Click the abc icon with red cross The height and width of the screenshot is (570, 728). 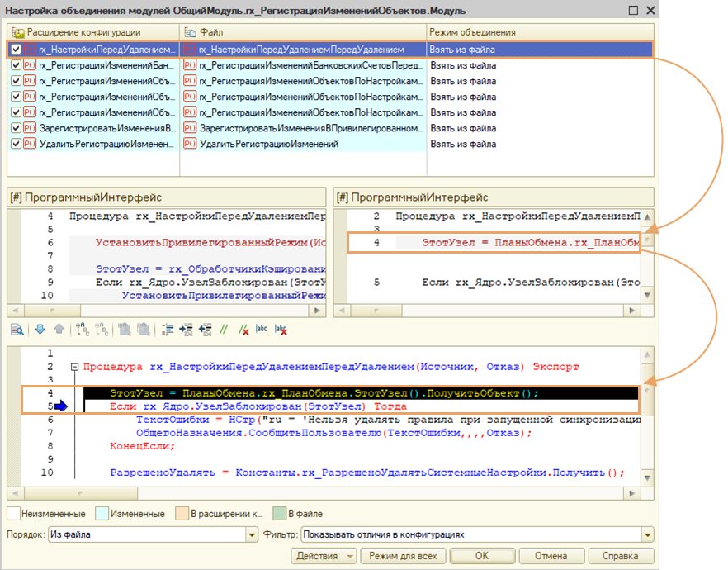click(x=281, y=329)
